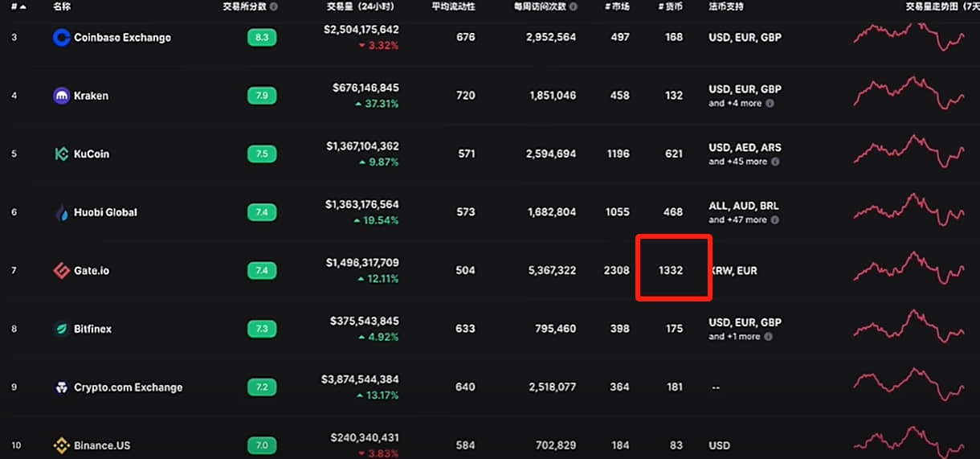Open the Gate.io exchange name link
The height and width of the screenshot is (459, 980).
click(x=92, y=271)
